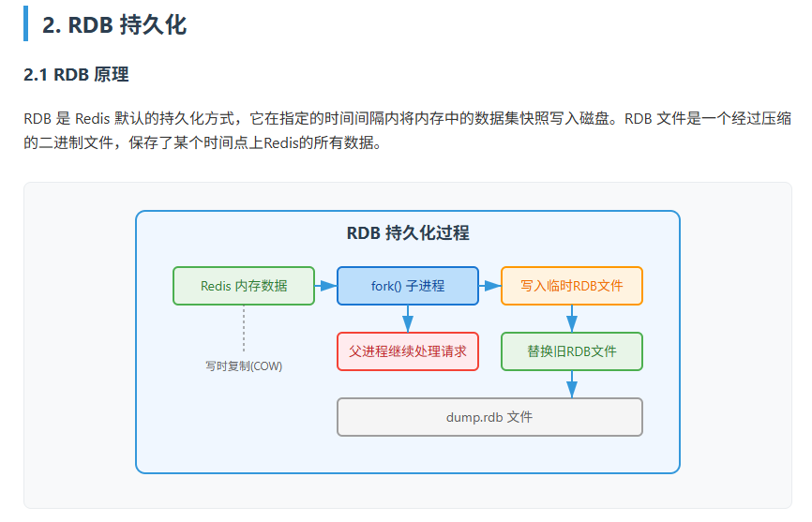Viewport: 812px width, 522px height.
Task: Click the 写时复制(COW) label
Action: [244, 366]
